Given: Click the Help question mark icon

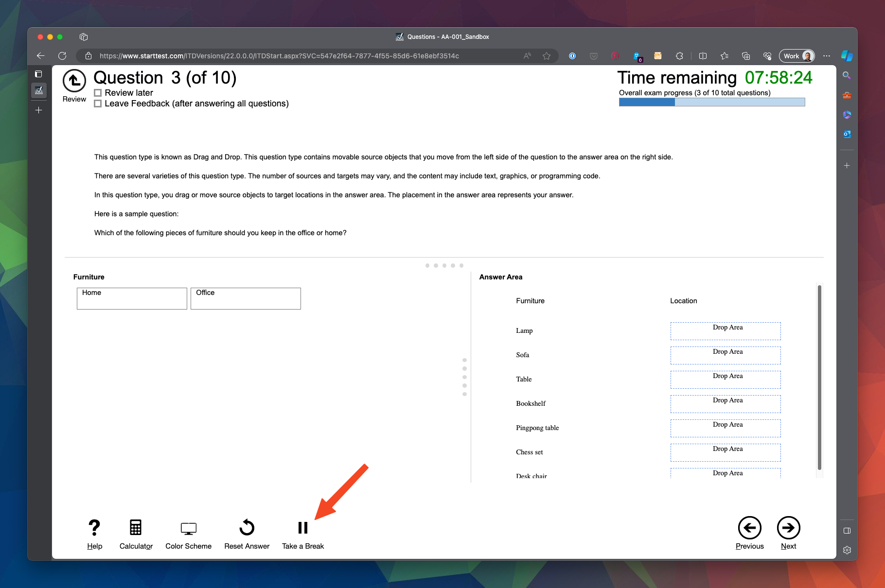Looking at the screenshot, I should coord(94,528).
